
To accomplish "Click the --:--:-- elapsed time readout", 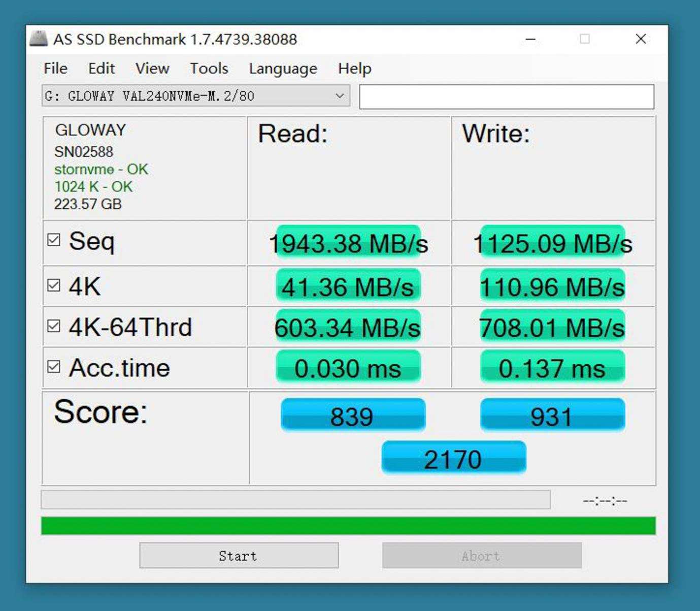I will tap(605, 501).
